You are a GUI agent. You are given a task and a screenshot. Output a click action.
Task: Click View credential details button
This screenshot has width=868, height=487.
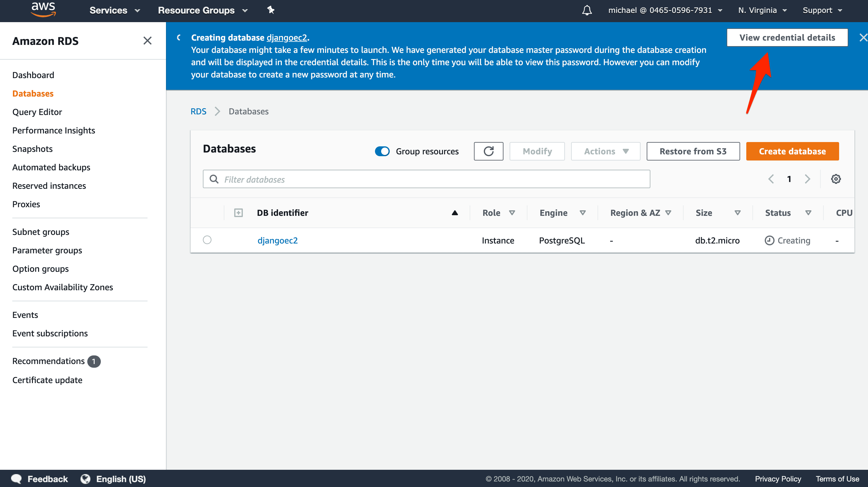pos(787,38)
